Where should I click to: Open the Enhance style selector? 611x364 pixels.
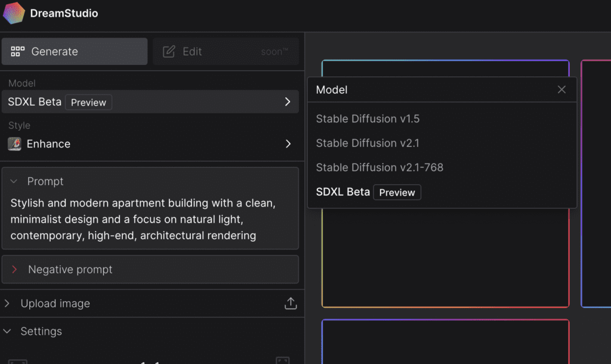[150, 144]
